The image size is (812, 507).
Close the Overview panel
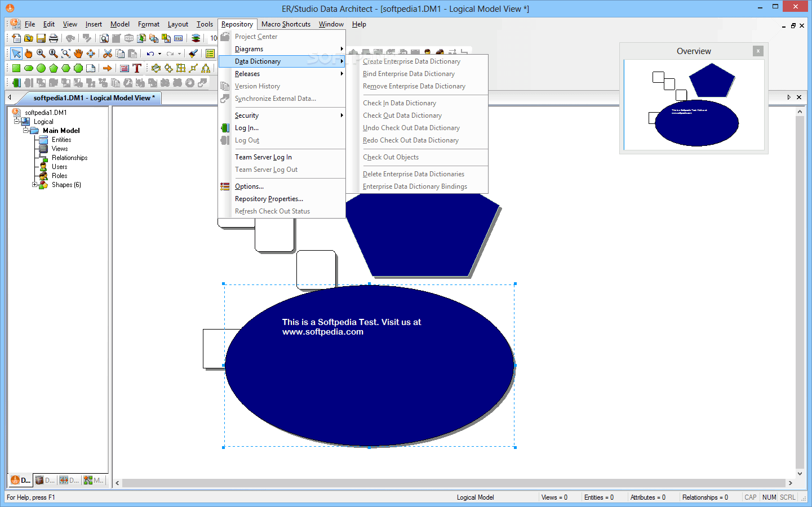tap(758, 51)
